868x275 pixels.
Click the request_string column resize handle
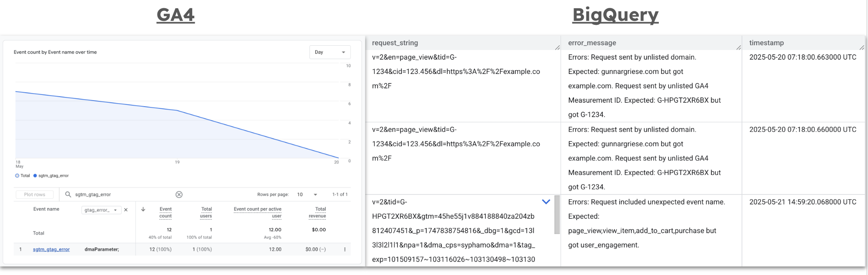tap(558, 47)
